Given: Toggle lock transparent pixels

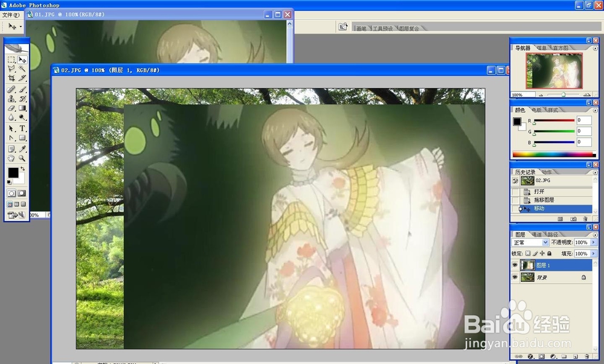Looking at the screenshot, I should click(528, 253).
